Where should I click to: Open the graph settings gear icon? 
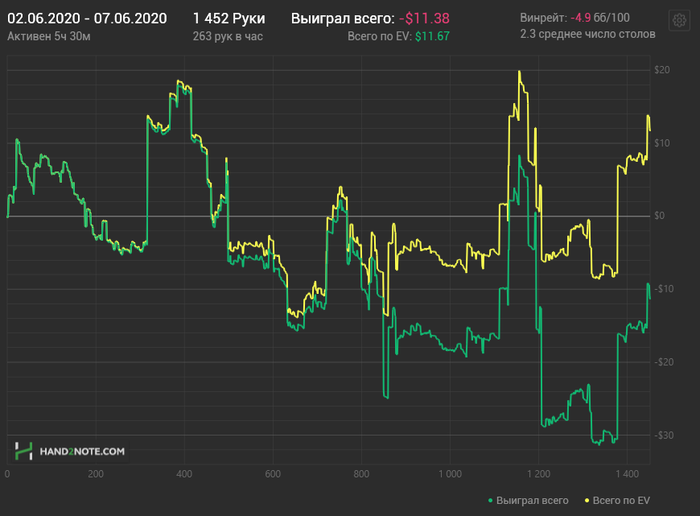679,21
